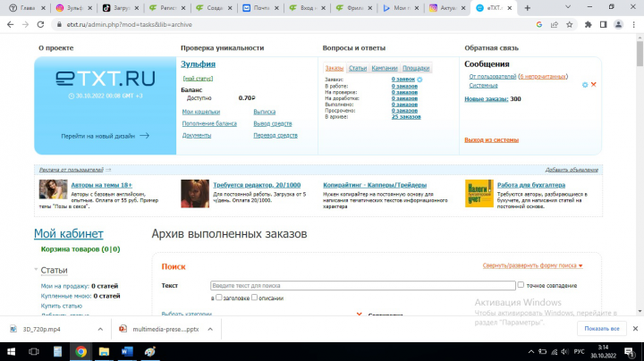Click Авторы на темы 18+ ad thumbnail
Viewport: 644px width, 361px height.
click(53, 189)
